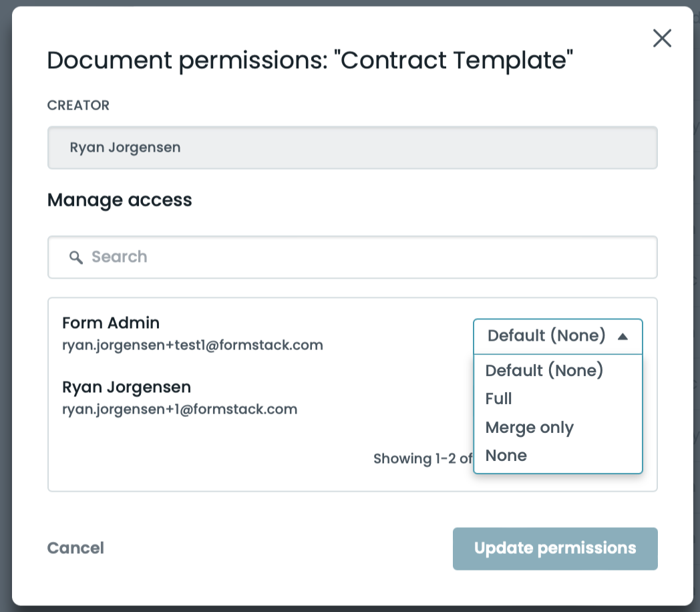Screen dimensions: 700x612
Task: Close the Document permissions dialog
Action: pos(662,39)
